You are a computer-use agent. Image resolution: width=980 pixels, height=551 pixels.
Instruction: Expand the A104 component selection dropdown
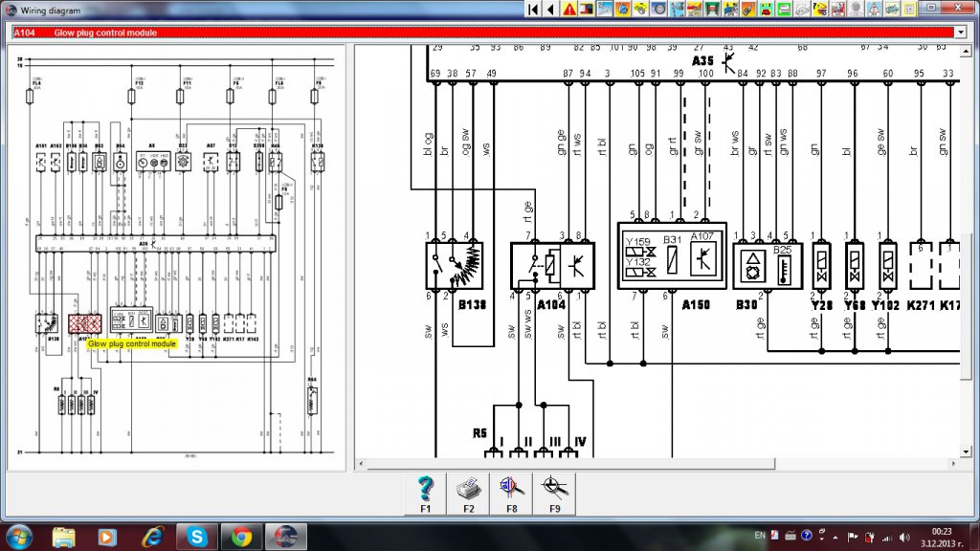tap(961, 32)
